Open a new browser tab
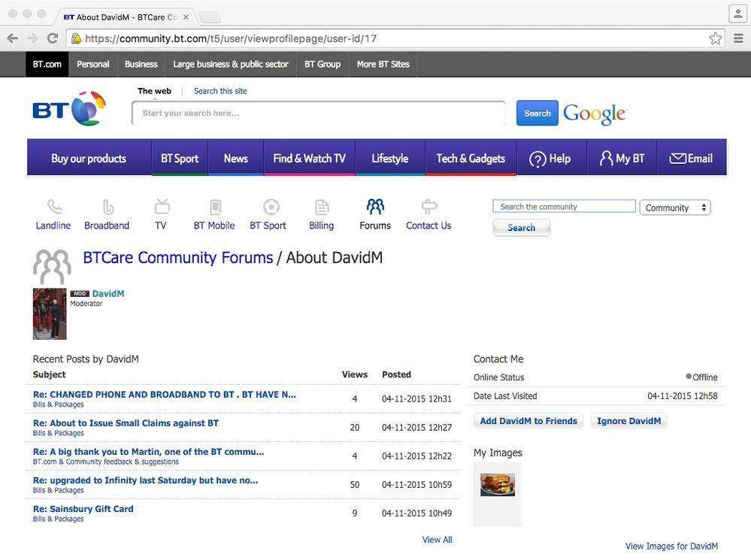This screenshot has height=560, width=751. tap(209, 18)
